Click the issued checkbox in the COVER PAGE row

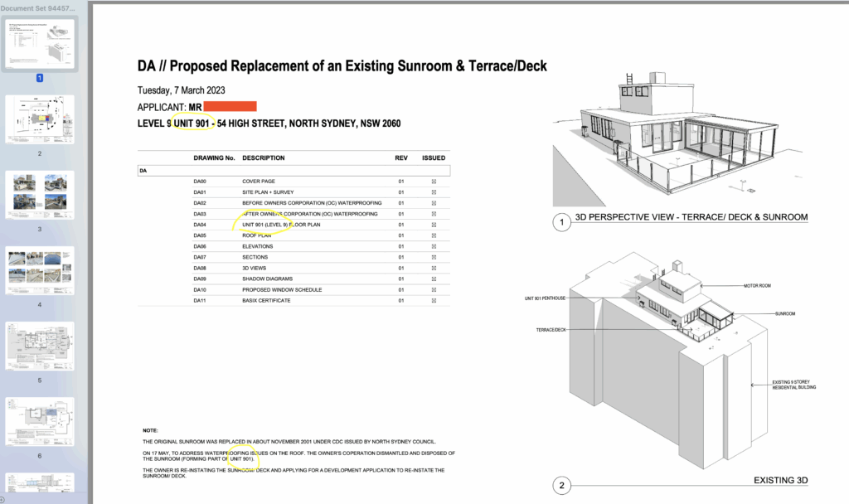(x=434, y=182)
